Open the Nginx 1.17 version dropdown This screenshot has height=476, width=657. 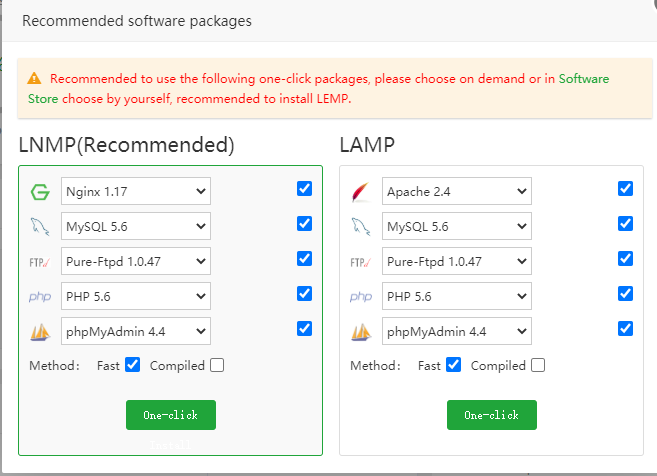tap(135, 192)
